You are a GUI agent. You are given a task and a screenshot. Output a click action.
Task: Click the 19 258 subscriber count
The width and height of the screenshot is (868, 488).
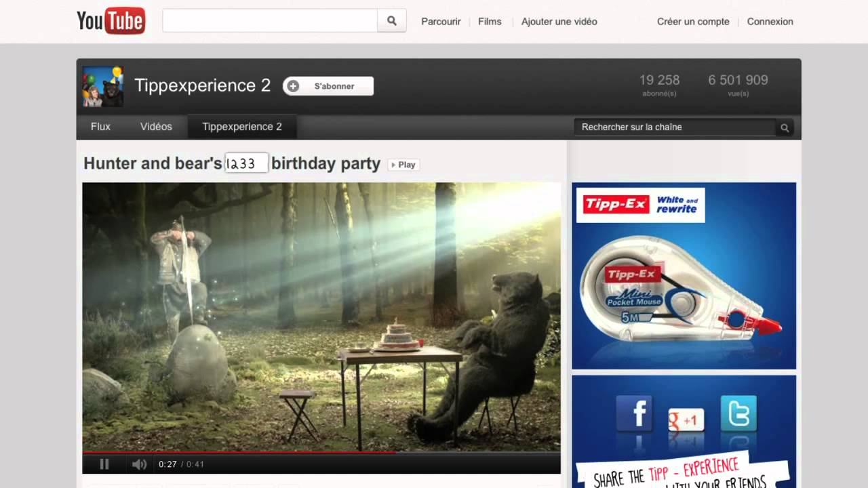[x=659, y=80]
